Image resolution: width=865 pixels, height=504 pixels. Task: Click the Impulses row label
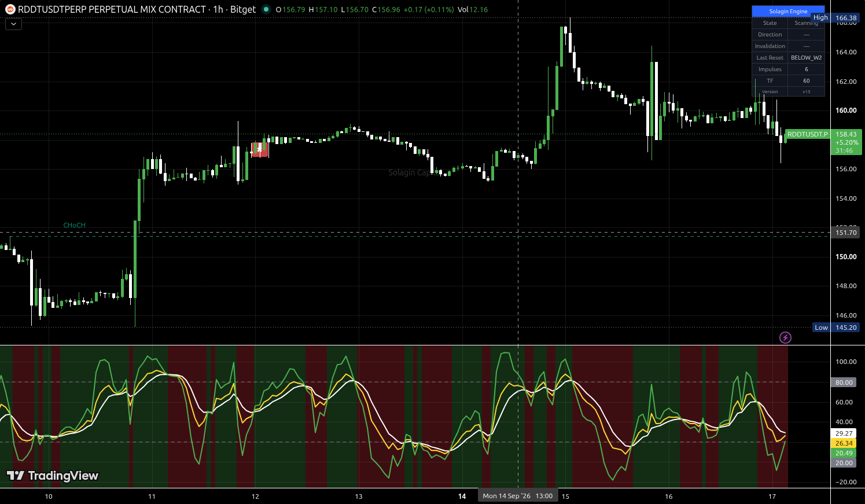pyautogui.click(x=770, y=69)
